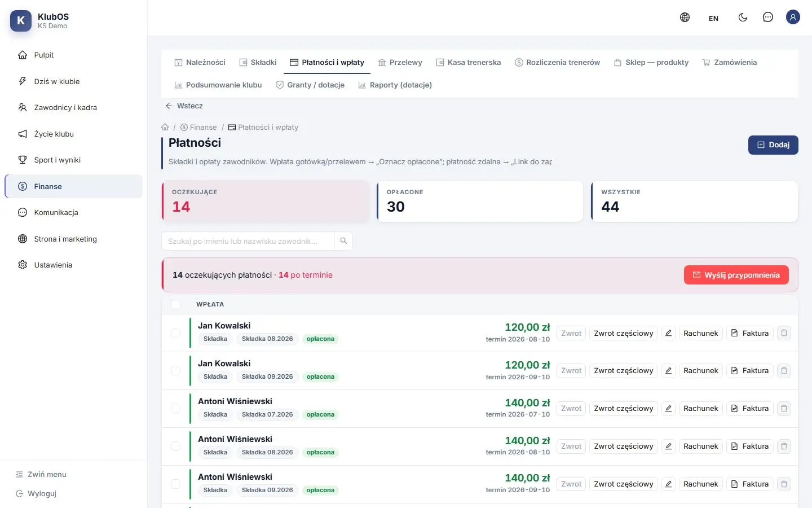Switch language via EN label
812x508 pixels.
coord(713,18)
